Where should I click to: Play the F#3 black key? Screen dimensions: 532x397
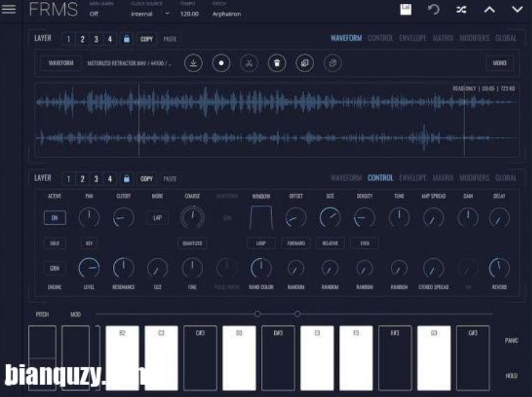(395, 358)
